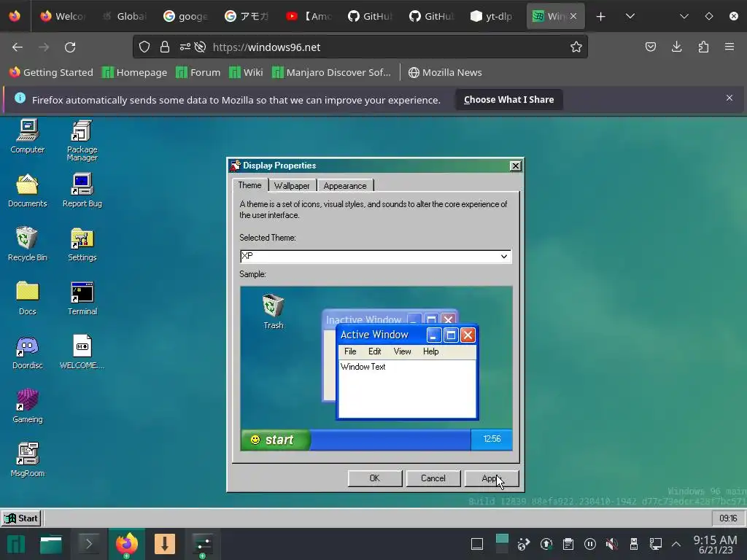Viewport: 747px width, 560px height.
Task: Click the site security padlock icon
Action: point(165,47)
